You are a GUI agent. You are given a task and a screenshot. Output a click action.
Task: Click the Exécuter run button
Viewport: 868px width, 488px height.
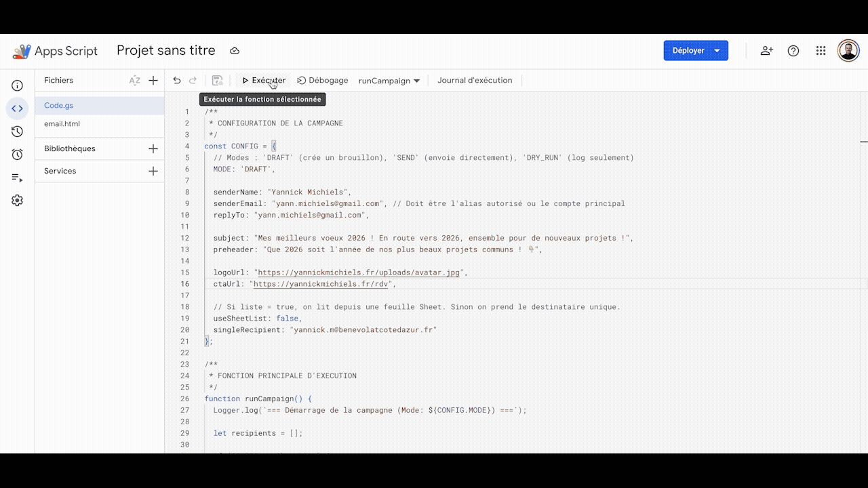point(264,81)
